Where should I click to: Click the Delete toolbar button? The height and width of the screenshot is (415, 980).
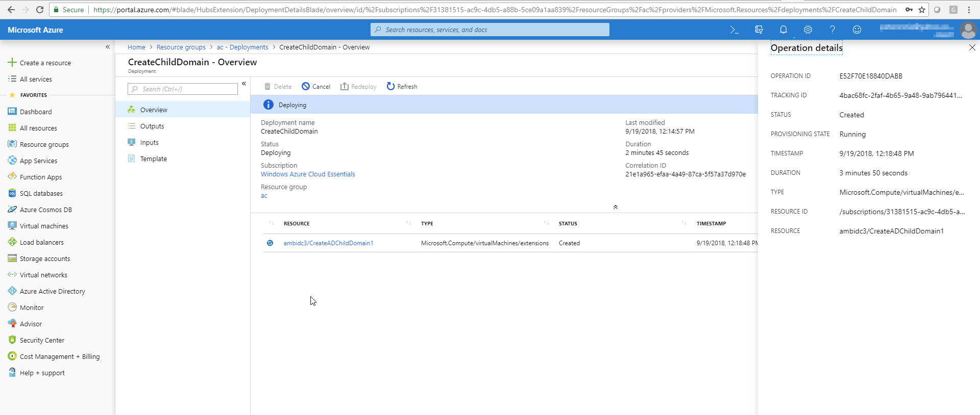(278, 86)
